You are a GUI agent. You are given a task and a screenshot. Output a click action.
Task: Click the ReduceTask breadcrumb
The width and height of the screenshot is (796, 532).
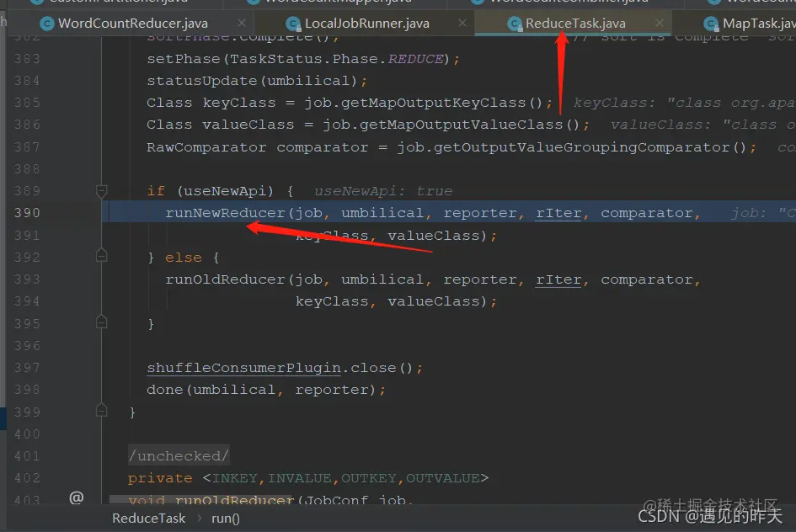[149, 519]
